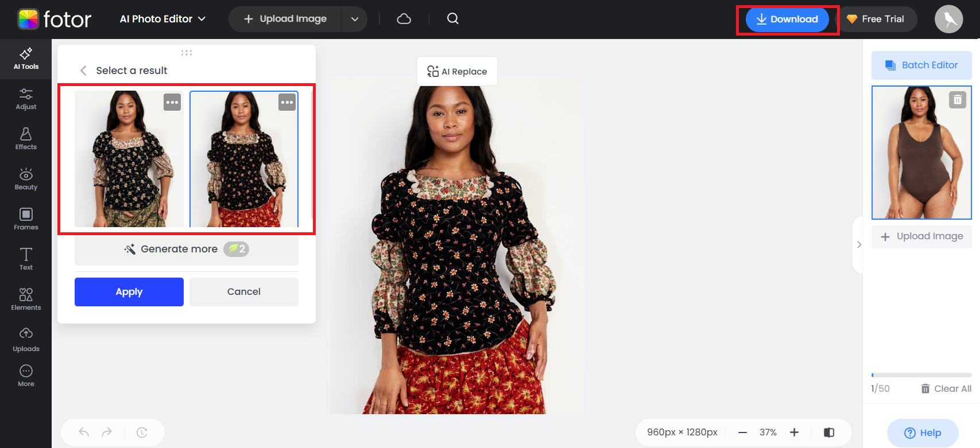Click the fotor logo

tap(55, 19)
